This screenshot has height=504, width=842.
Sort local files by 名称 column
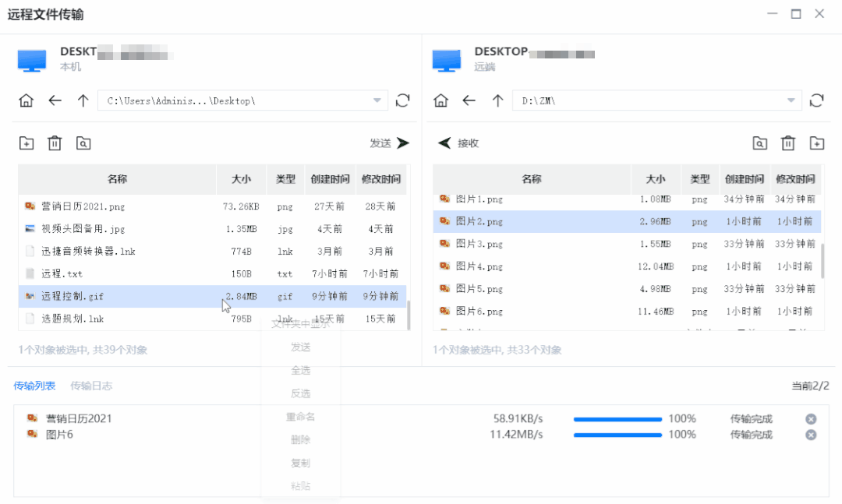(x=117, y=179)
